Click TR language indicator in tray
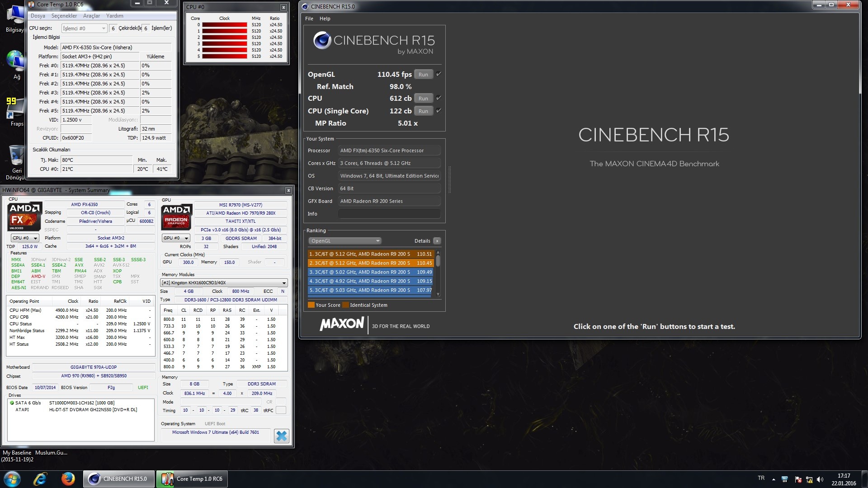Viewport: 868px width, 488px height. pyautogui.click(x=761, y=478)
